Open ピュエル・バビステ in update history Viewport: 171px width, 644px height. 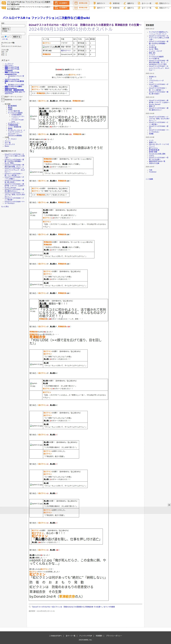156,51
